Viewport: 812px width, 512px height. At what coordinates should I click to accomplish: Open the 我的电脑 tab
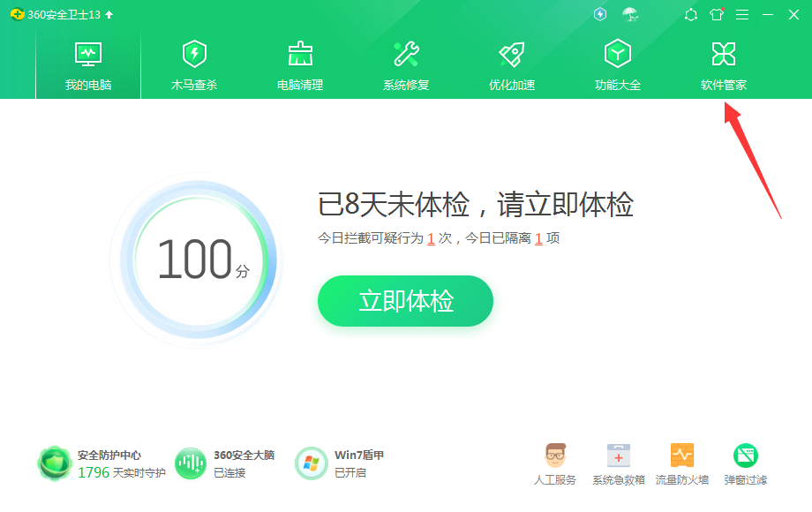pyautogui.click(x=88, y=65)
